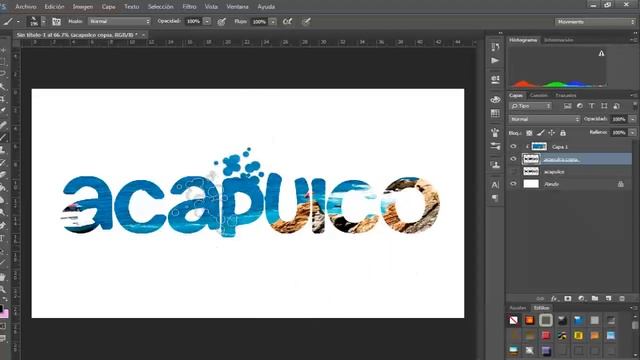Click the Capa 1 layer thumbnail

[539, 147]
